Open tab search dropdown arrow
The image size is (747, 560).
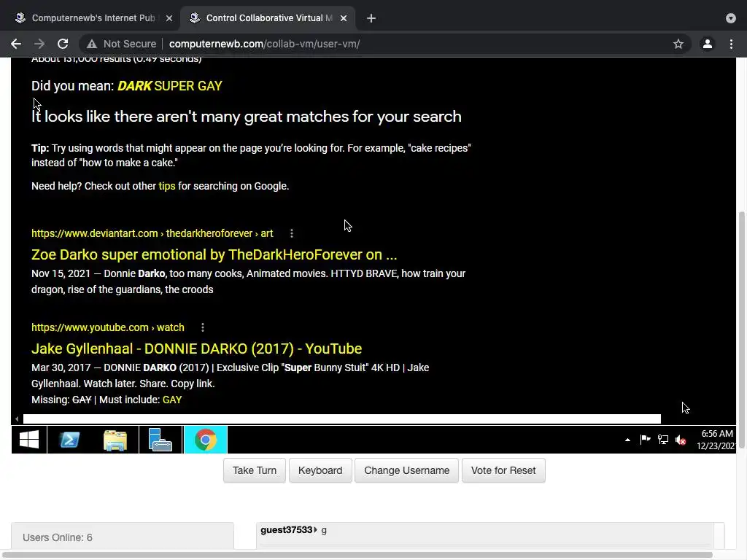(x=731, y=18)
